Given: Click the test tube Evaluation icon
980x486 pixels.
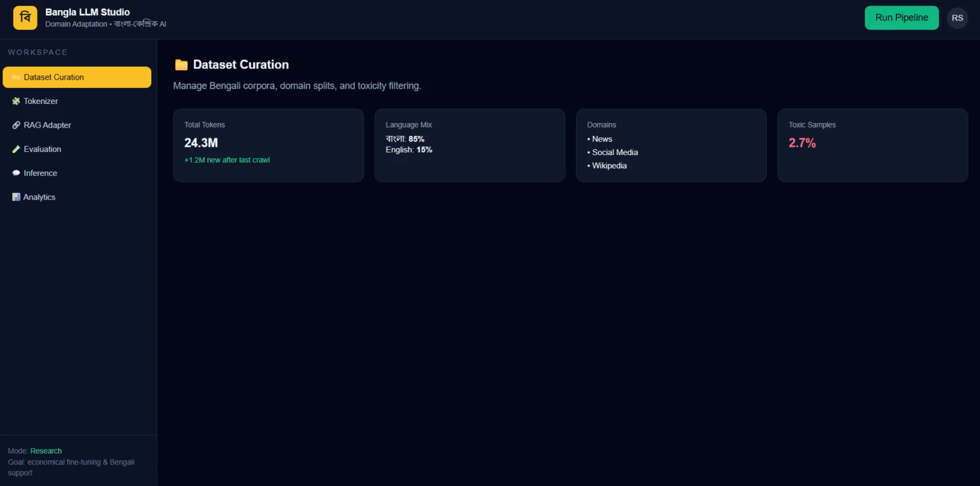Looking at the screenshot, I should [16, 149].
